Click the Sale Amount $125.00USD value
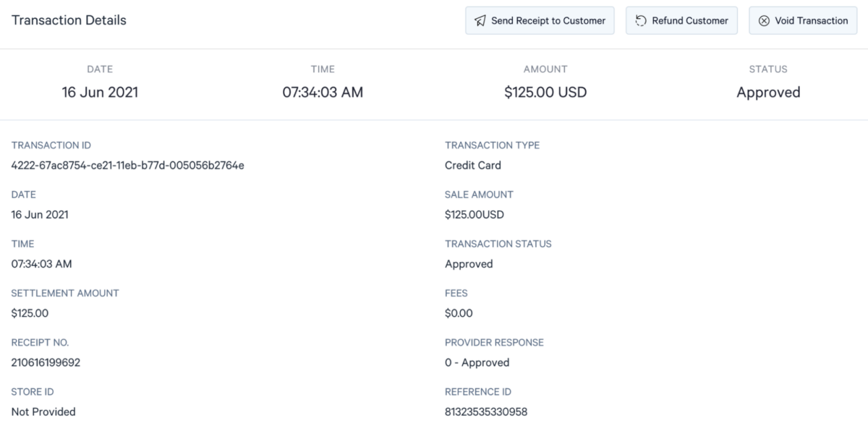This screenshot has height=434, width=868. pyautogui.click(x=474, y=214)
